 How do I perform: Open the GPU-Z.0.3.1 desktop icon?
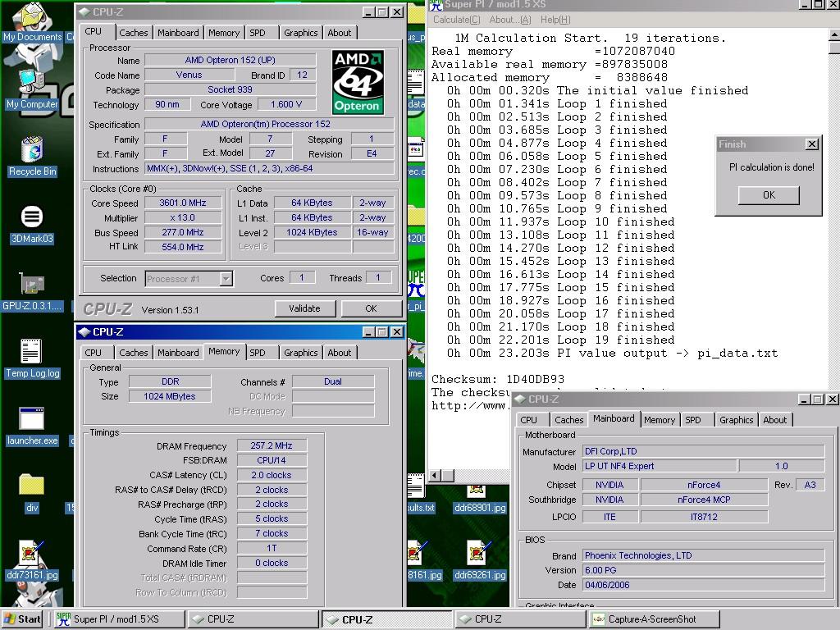[32, 292]
